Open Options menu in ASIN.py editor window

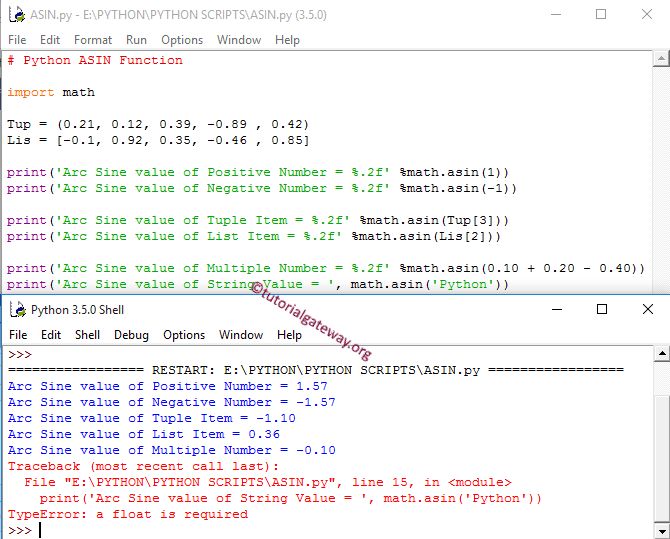[182, 40]
